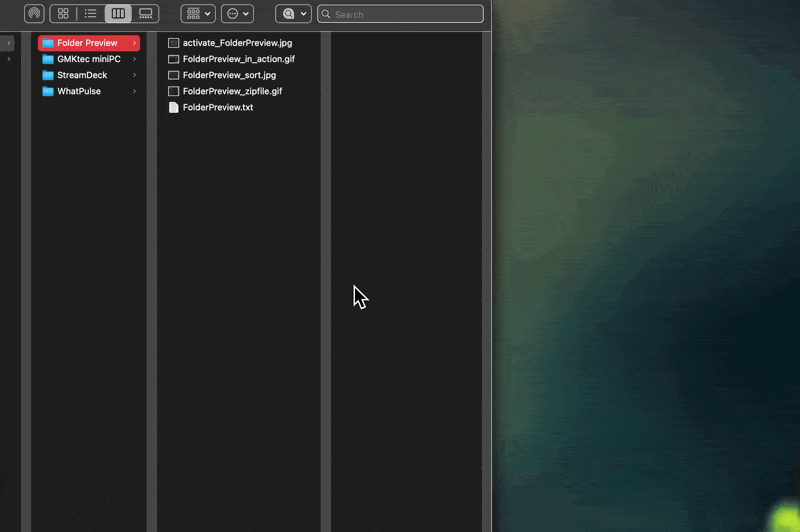Click the AirDrop toolbar icon
The width and height of the screenshot is (800, 532).
[34, 14]
